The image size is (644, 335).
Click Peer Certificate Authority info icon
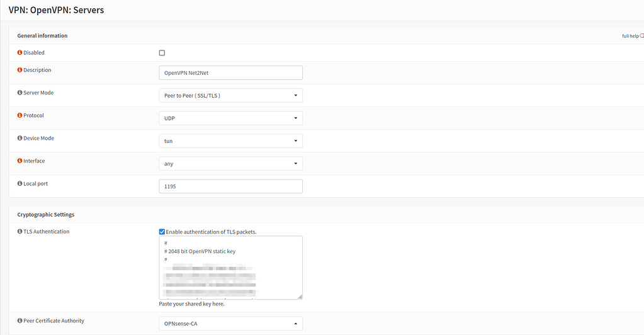click(20, 321)
